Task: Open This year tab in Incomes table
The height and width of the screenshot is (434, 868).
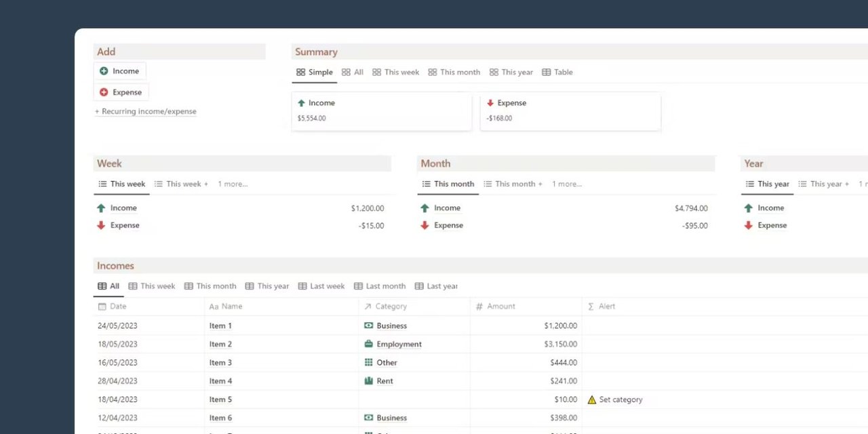Action: click(x=267, y=286)
